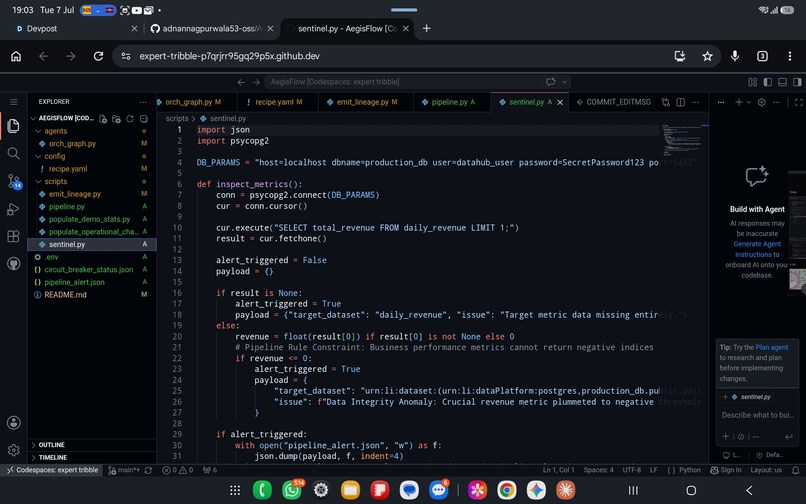The image size is (806, 504).
Task: Click the AegisFlow command center search box
Action: click(403, 82)
